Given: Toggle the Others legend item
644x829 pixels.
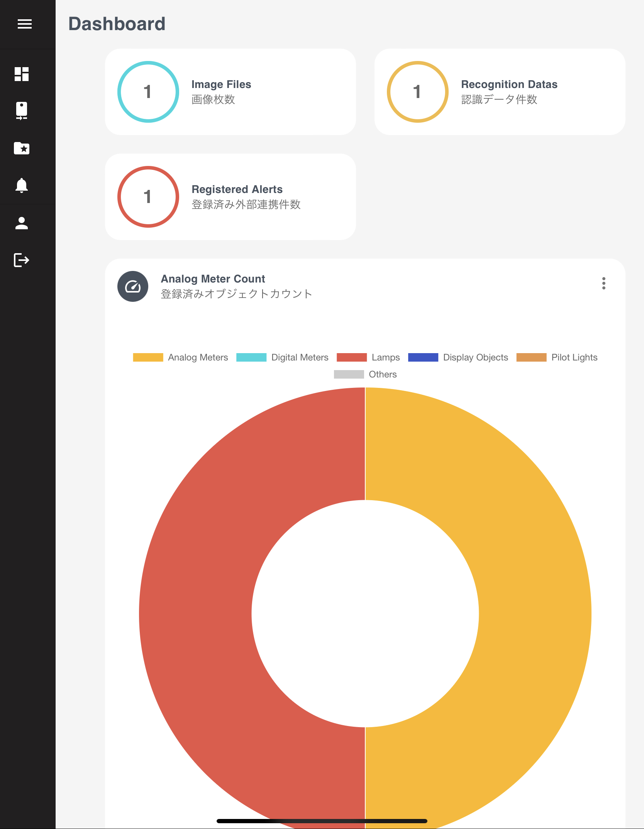Looking at the screenshot, I should tap(365, 374).
